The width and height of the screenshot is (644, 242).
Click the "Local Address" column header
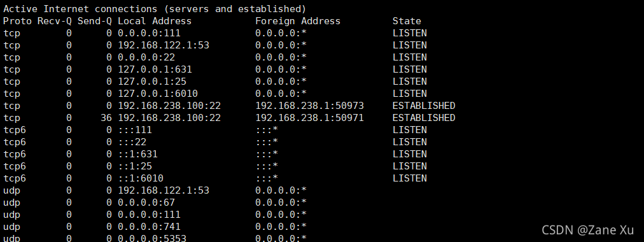[155, 21]
